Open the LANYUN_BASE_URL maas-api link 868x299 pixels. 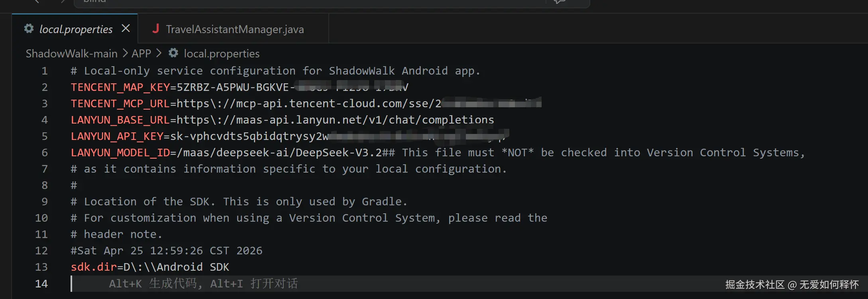click(x=335, y=120)
